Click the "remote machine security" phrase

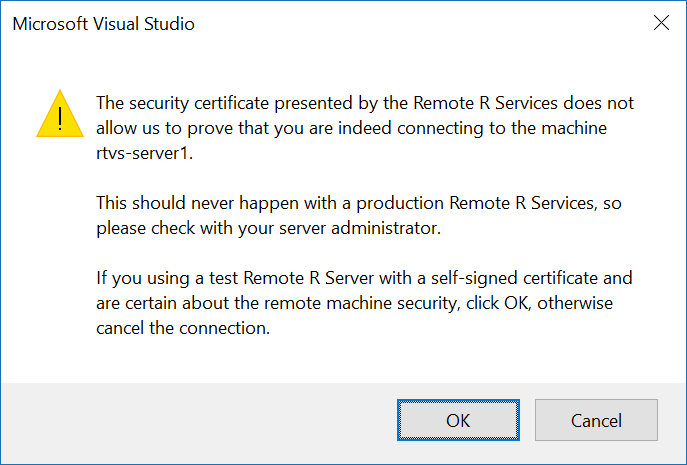[x=360, y=303]
